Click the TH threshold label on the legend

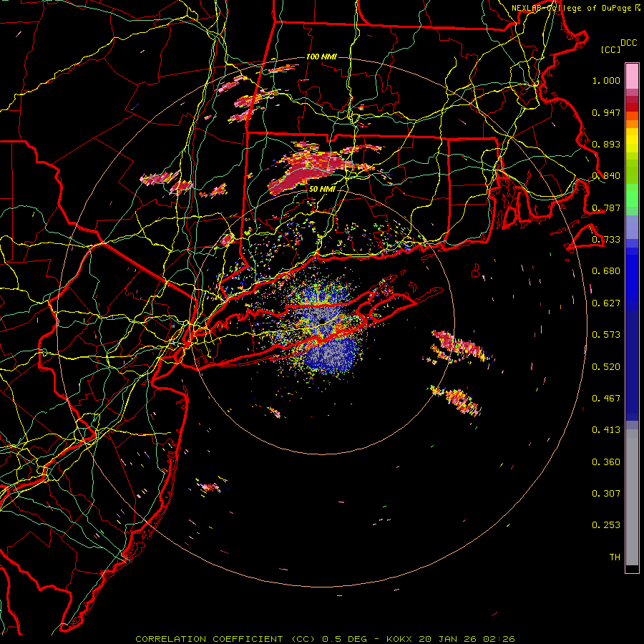pos(615,557)
